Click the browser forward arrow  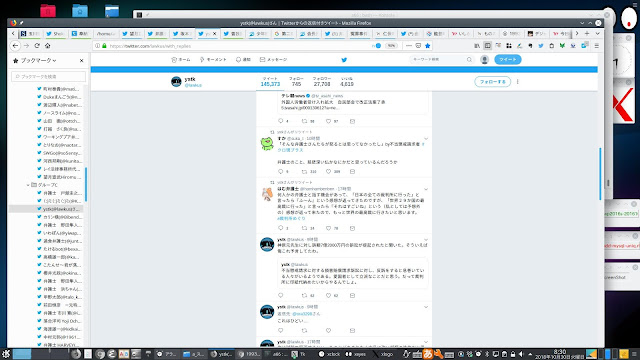[26, 46]
